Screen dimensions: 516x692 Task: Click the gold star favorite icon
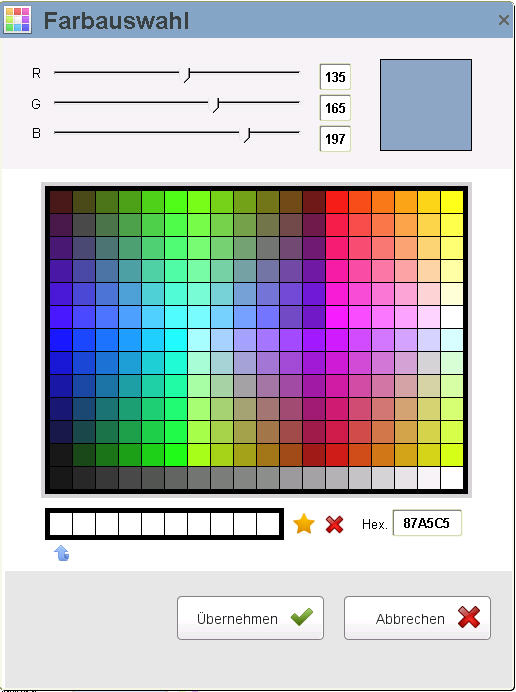click(304, 524)
